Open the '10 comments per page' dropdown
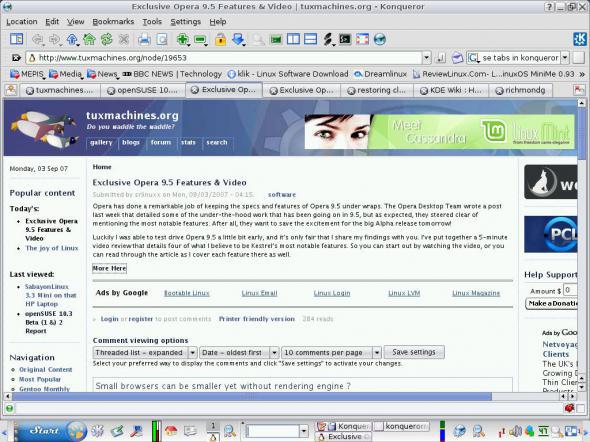This screenshot has width=590, height=442. tap(331, 352)
